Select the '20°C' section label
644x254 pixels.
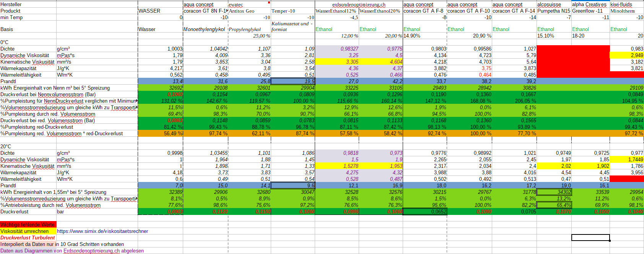click(x=6, y=146)
